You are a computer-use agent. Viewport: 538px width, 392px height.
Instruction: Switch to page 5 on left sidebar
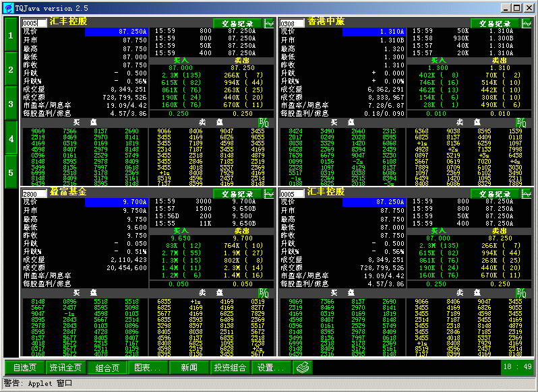(x=11, y=172)
